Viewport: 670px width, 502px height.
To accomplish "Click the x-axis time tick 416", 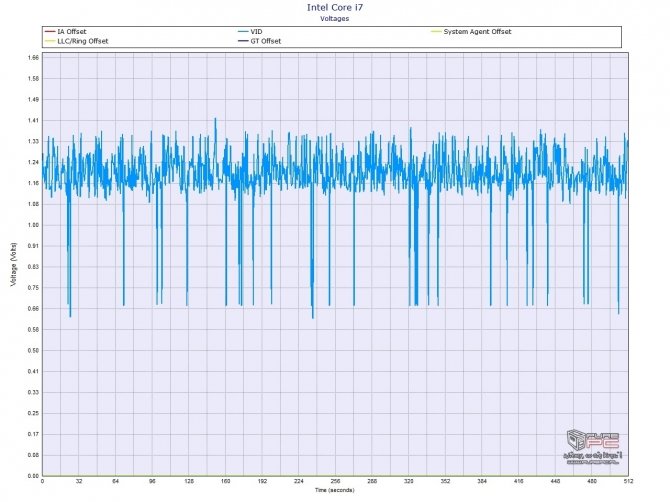I will tap(518, 481).
